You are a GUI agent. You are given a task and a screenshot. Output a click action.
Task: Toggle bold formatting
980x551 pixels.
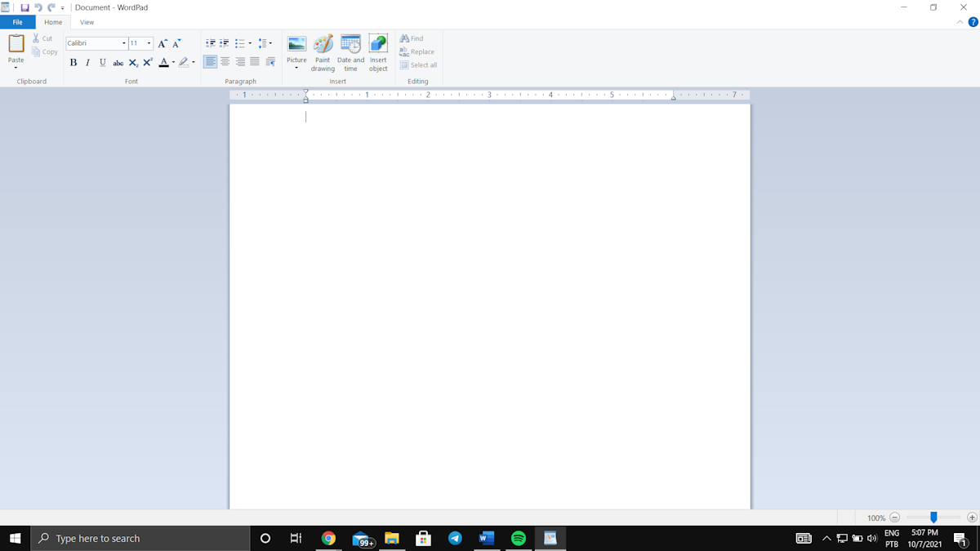[73, 62]
